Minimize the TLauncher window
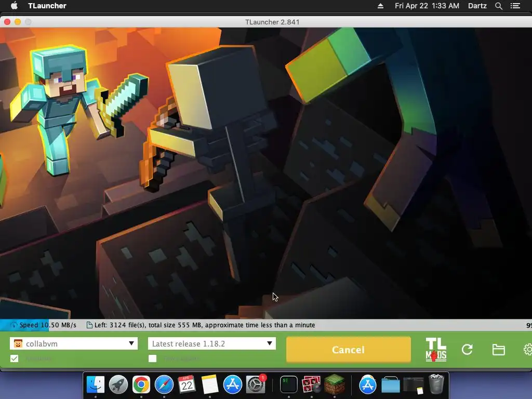The height and width of the screenshot is (399, 532). click(x=18, y=22)
